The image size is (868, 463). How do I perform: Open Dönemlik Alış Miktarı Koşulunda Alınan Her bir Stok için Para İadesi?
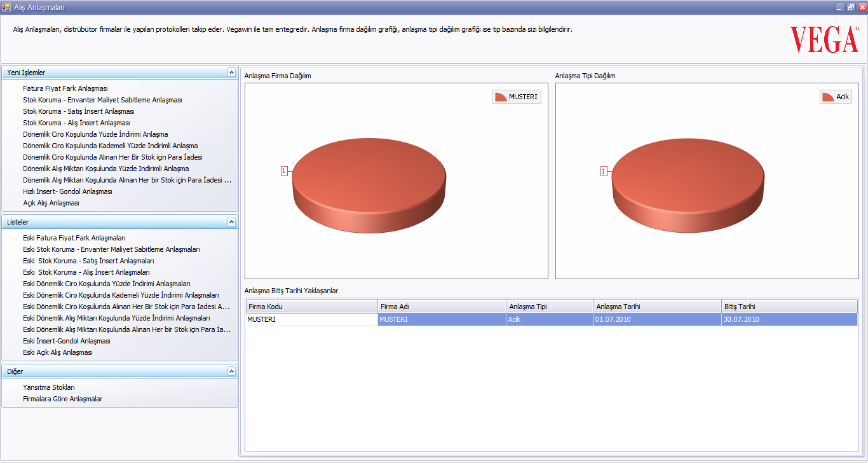point(127,180)
